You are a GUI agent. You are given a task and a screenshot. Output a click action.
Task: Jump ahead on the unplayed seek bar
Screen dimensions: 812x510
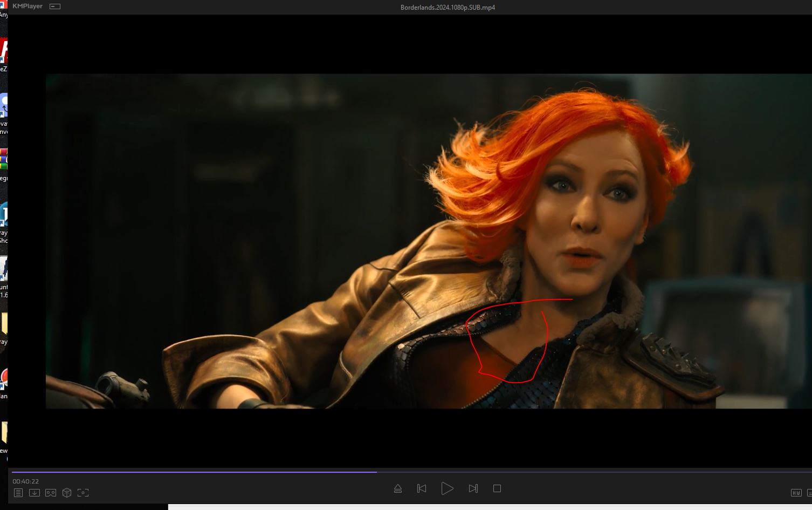tap(593, 472)
